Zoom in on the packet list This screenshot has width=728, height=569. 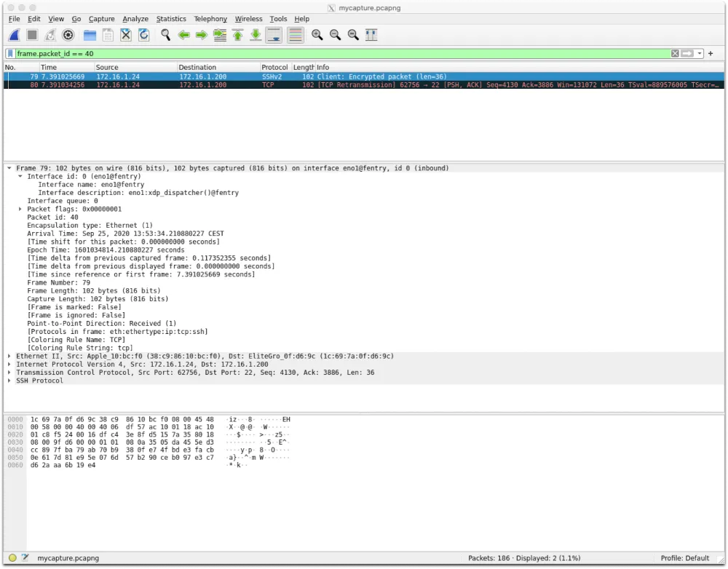tap(317, 34)
